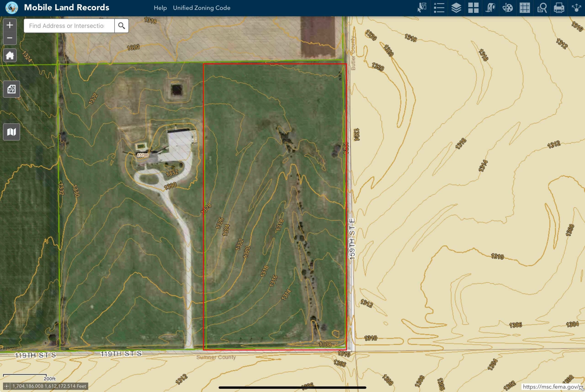Click the parcel tag sidebar icon

[x=11, y=89]
